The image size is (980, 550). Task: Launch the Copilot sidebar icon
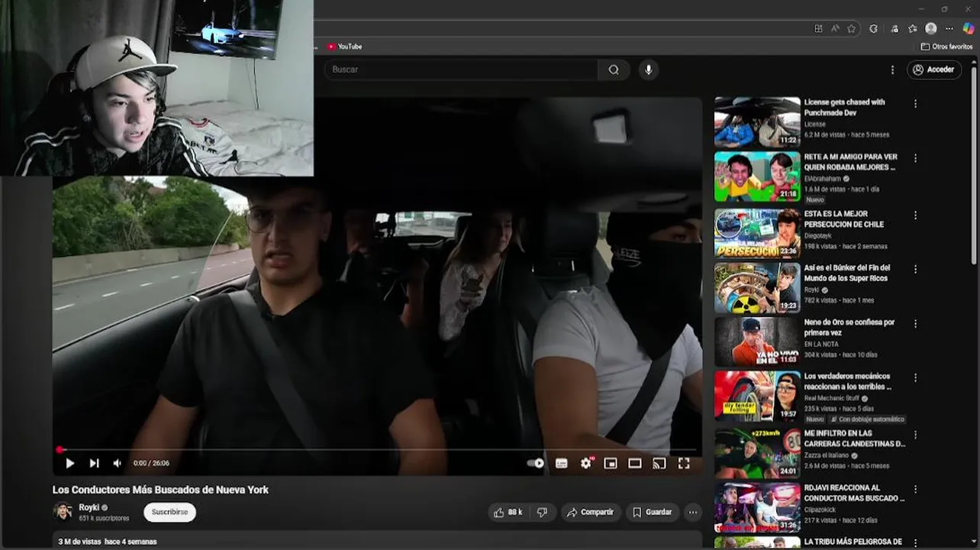(x=968, y=28)
